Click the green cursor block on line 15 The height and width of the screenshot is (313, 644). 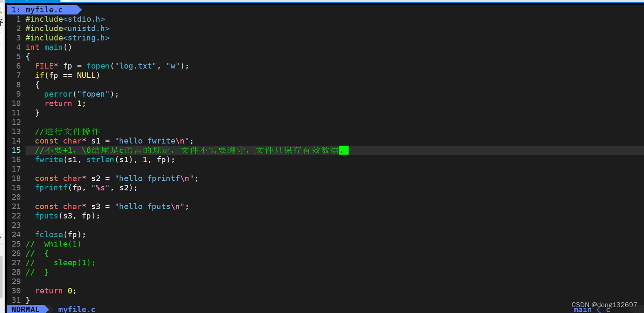[344, 150]
